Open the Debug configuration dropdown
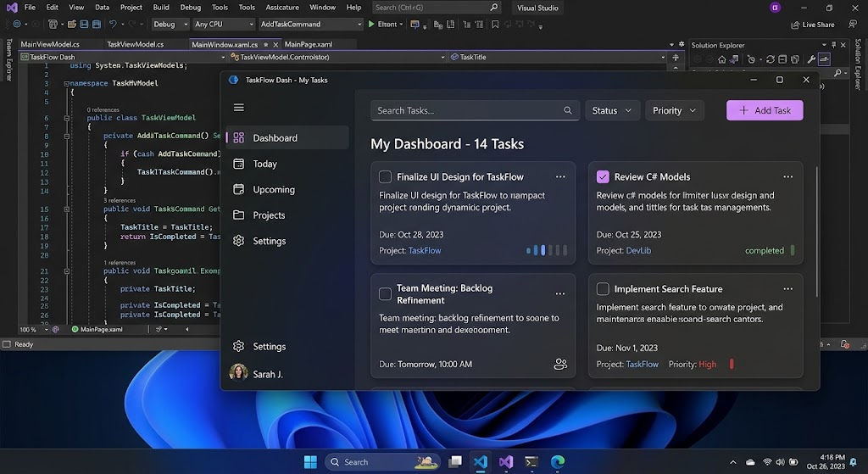Viewport: 868px width, 474px height. tap(170, 25)
